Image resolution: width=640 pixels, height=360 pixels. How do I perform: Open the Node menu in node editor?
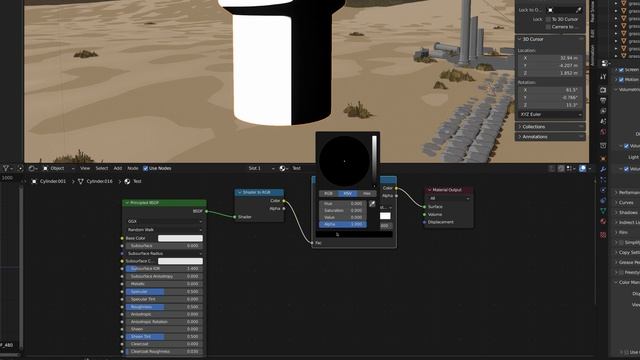click(133, 168)
